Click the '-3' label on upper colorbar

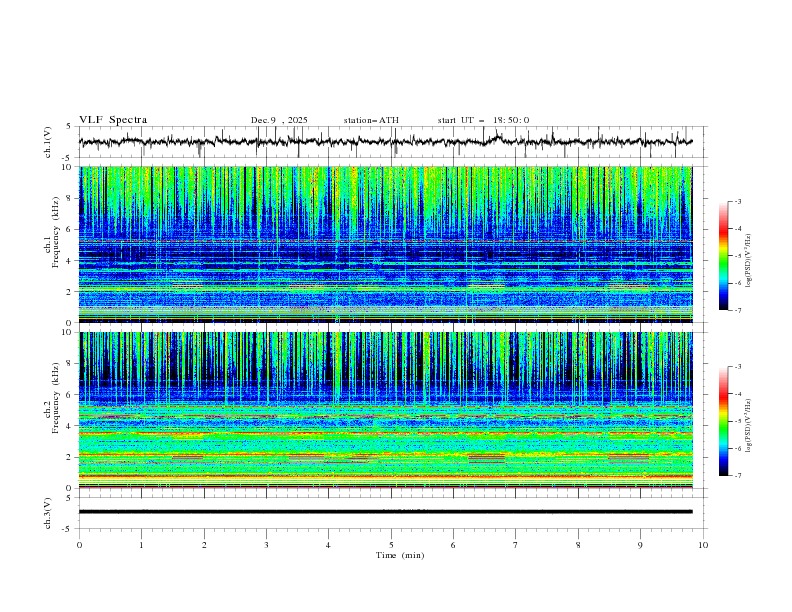click(x=737, y=201)
